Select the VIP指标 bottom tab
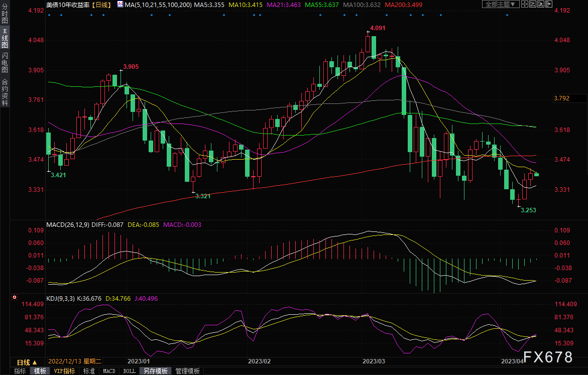The width and height of the screenshot is (588, 375). click(64, 371)
